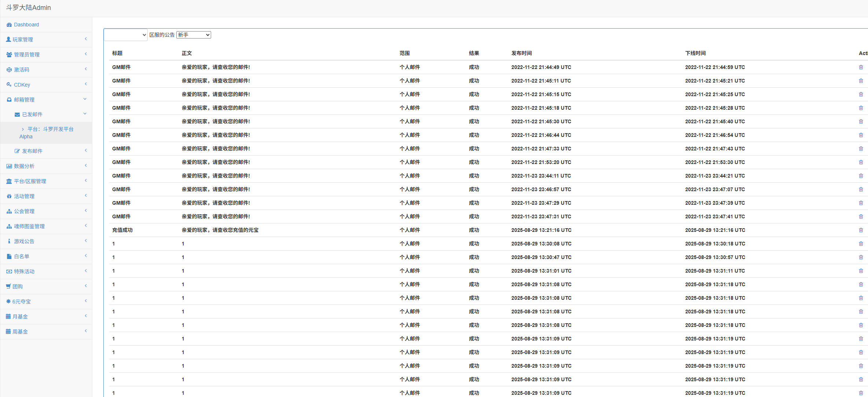Click the 已发邮件 envelope icon
The width and height of the screenshot is (868, 397).
(17, 114)
